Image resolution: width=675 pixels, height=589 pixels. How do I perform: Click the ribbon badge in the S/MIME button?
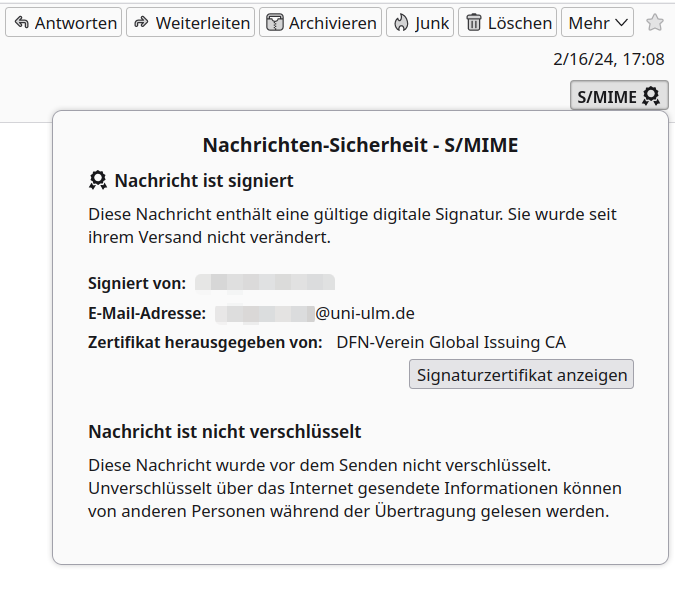click(x=651, y=96)
